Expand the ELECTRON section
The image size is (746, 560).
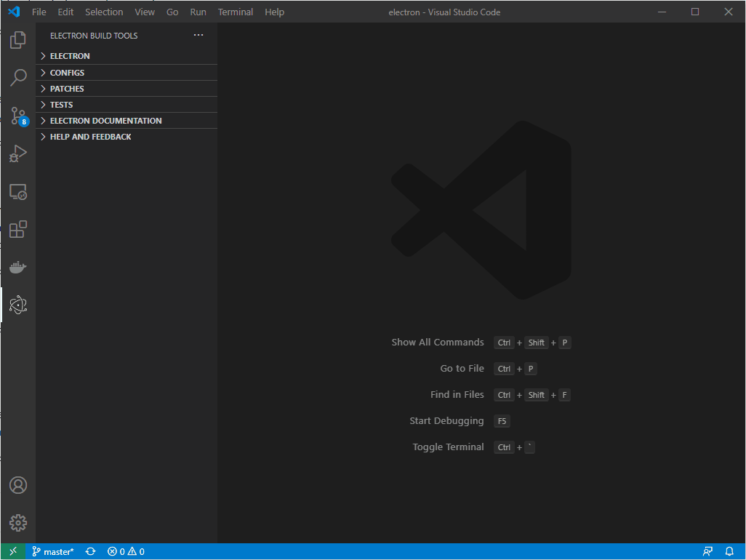tap(70, 56)
